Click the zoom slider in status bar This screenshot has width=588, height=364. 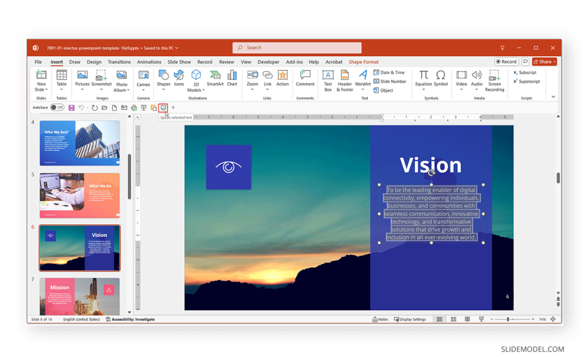508,319
